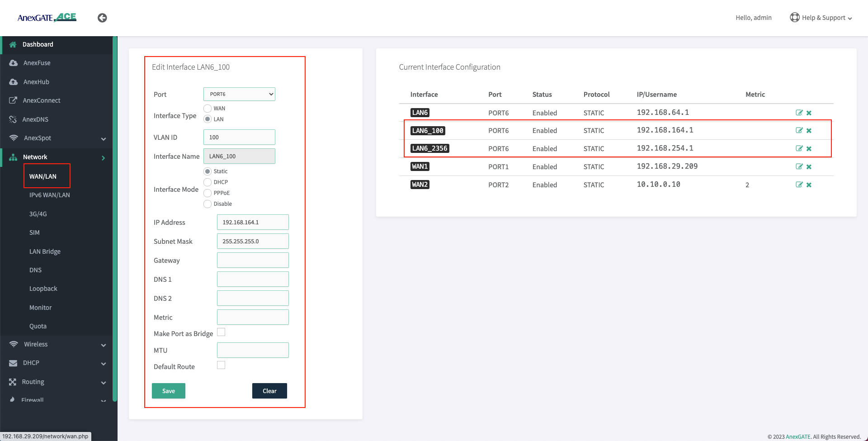Viewport: 868px width, 441px height.
Task: Click the AnexDNS icon in the sidebar
Action: pyautogui.click(x=13, y=119)
